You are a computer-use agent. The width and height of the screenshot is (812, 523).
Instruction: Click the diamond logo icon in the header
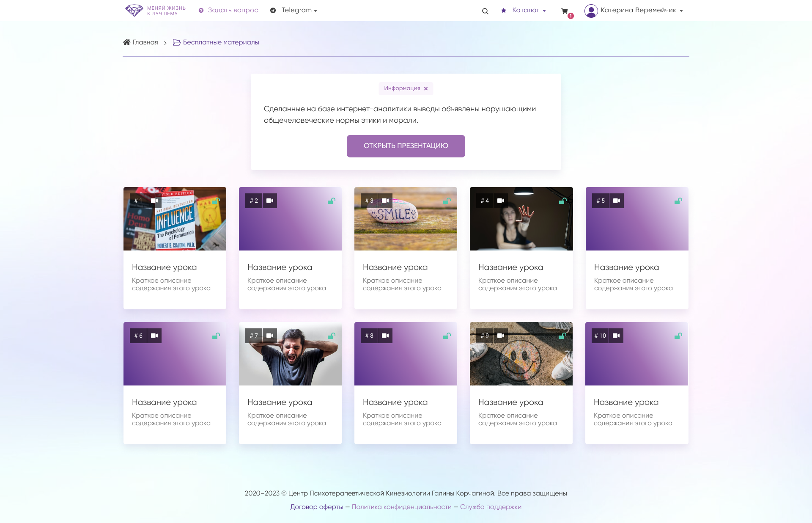pyautogui.click(x=134, y=10)
